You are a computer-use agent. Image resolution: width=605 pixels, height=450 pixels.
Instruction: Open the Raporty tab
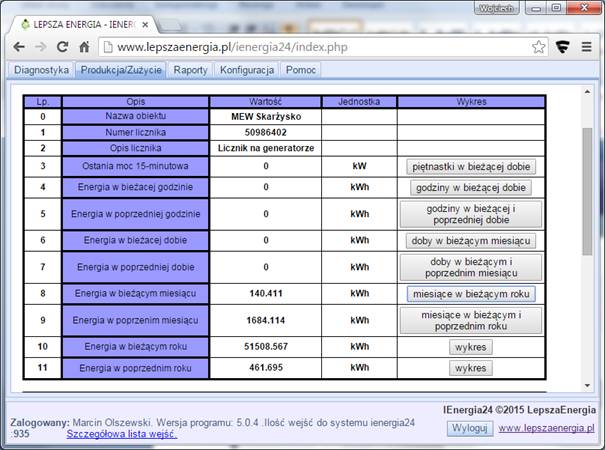coord(190,70)
